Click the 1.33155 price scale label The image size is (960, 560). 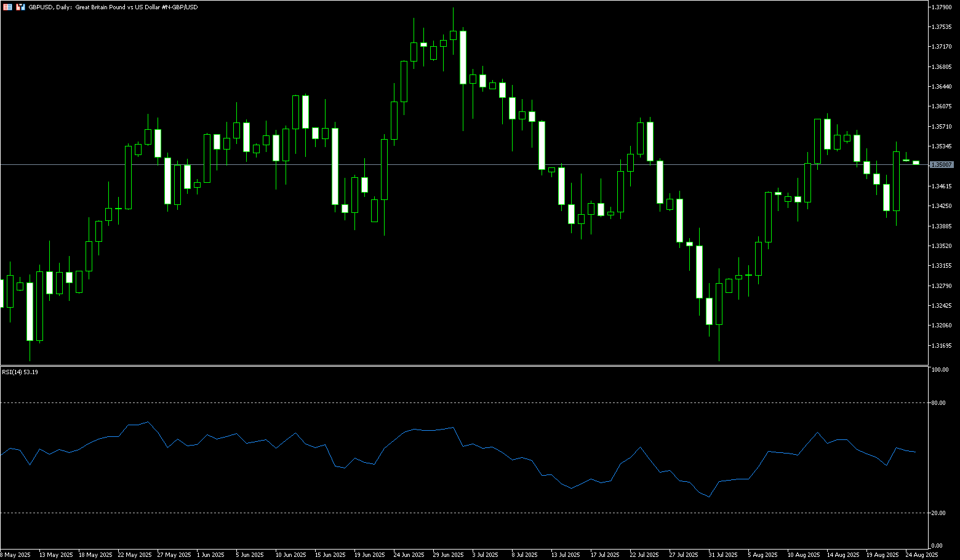click(942, 266)
